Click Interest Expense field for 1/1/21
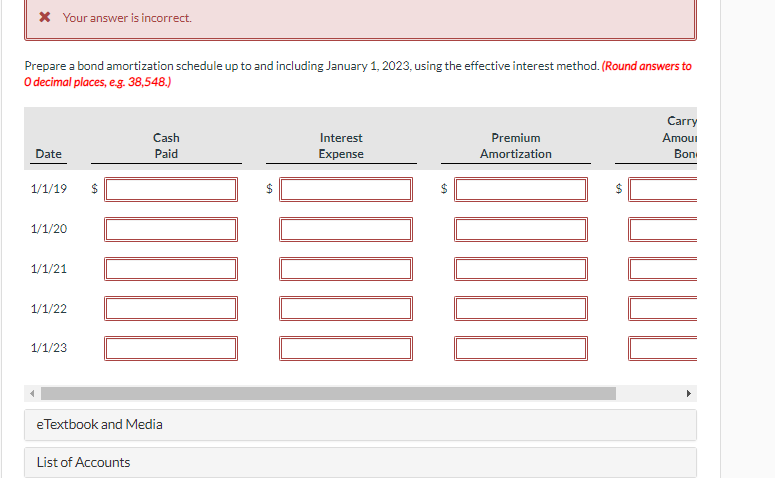This screenshot has height=478, width=775. click(345, 269)
